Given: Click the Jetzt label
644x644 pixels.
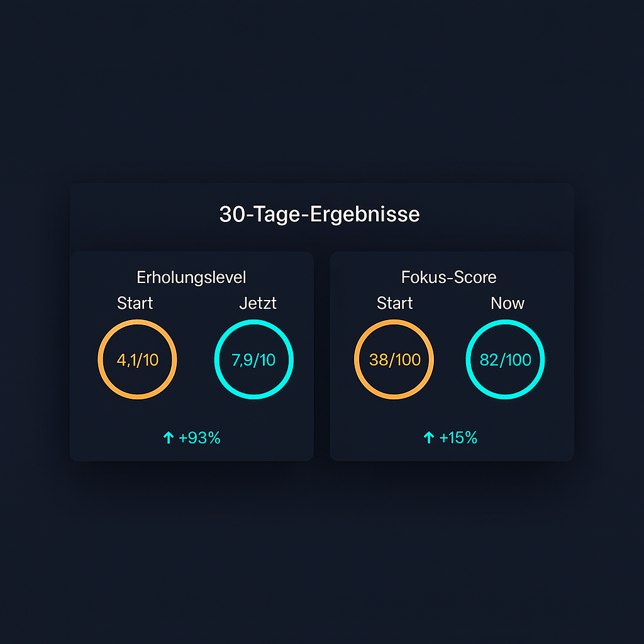Looking at the screenshot, I should point(258,303).
